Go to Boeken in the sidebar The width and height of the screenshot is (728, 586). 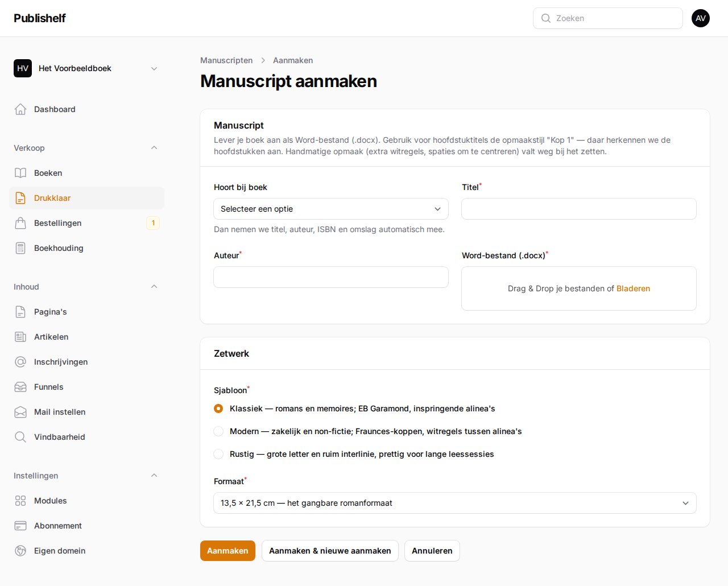point(86,173)
